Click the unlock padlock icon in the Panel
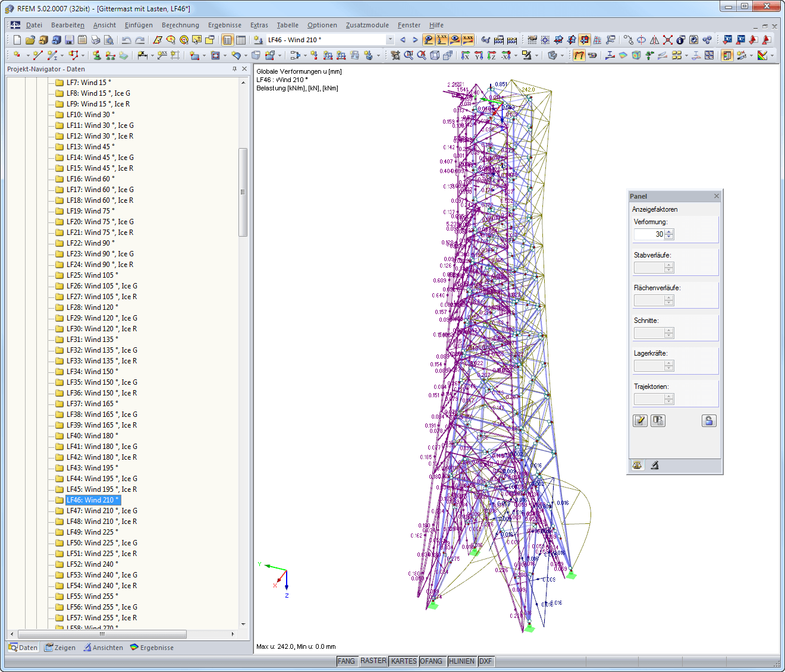Viewport: 785px width, 672px height. click(x=709, y=421)
